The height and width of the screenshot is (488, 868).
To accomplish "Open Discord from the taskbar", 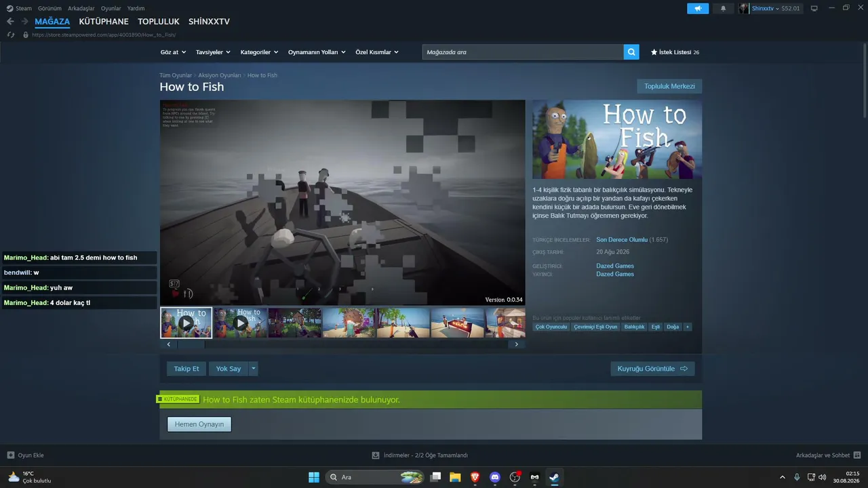I will click(495, 477).
